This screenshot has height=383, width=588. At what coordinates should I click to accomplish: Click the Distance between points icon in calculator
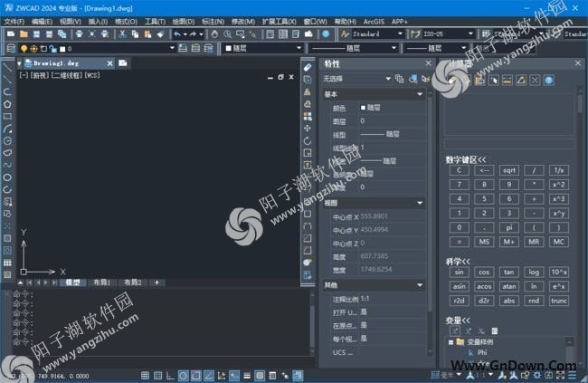(x=507, y=80)
